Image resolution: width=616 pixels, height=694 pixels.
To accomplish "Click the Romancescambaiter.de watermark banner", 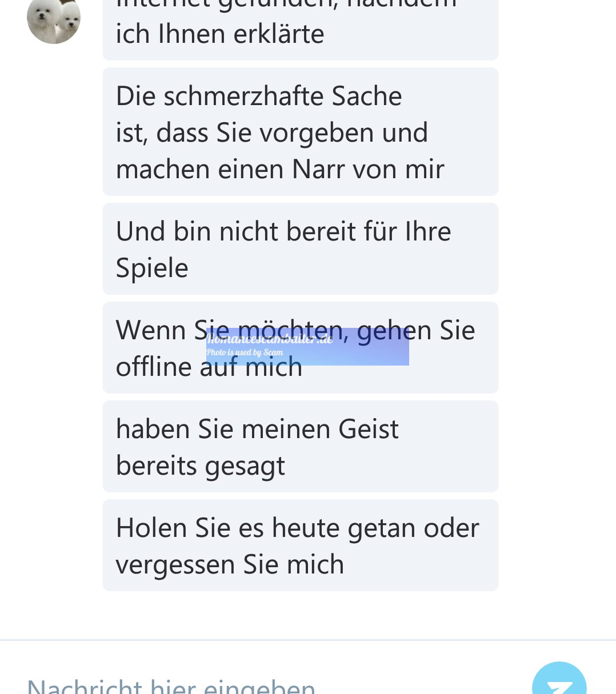I will pyautogui.click(x=307, y=347).
